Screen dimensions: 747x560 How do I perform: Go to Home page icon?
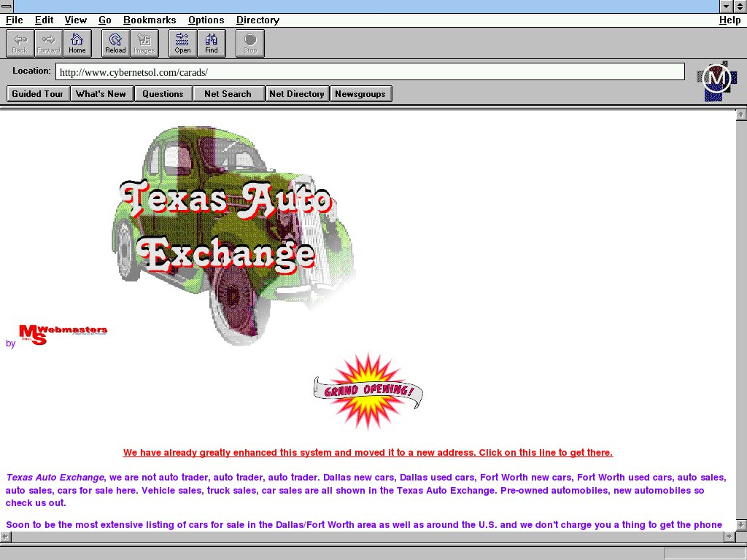pos(77,43)
